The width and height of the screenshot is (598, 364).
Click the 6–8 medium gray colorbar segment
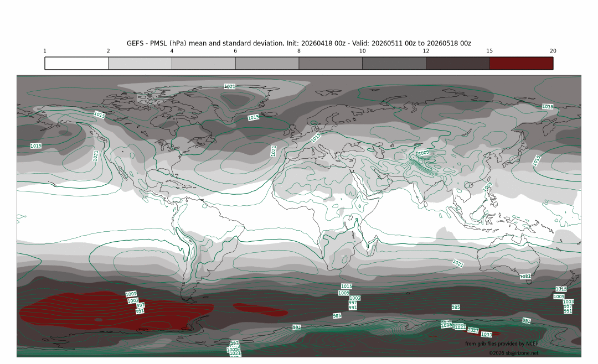point(267,63)
